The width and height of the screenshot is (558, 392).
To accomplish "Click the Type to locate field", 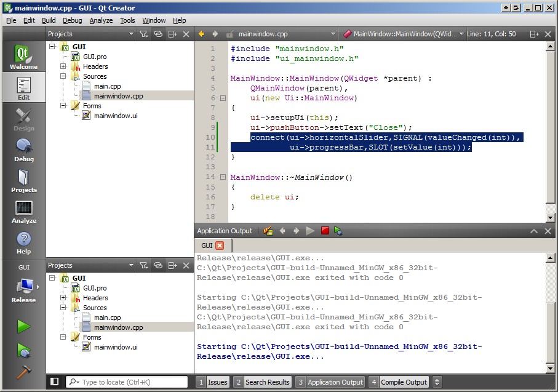I will 127,382.
